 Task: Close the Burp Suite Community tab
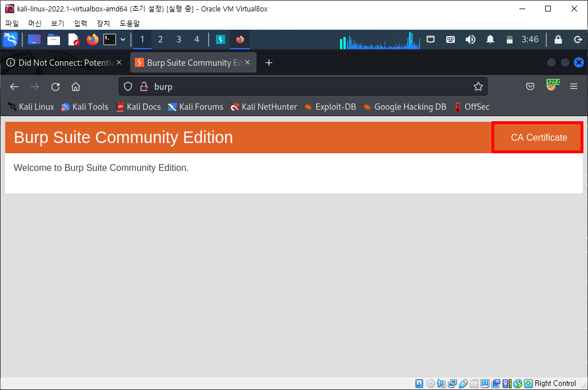tap(247, 63)
